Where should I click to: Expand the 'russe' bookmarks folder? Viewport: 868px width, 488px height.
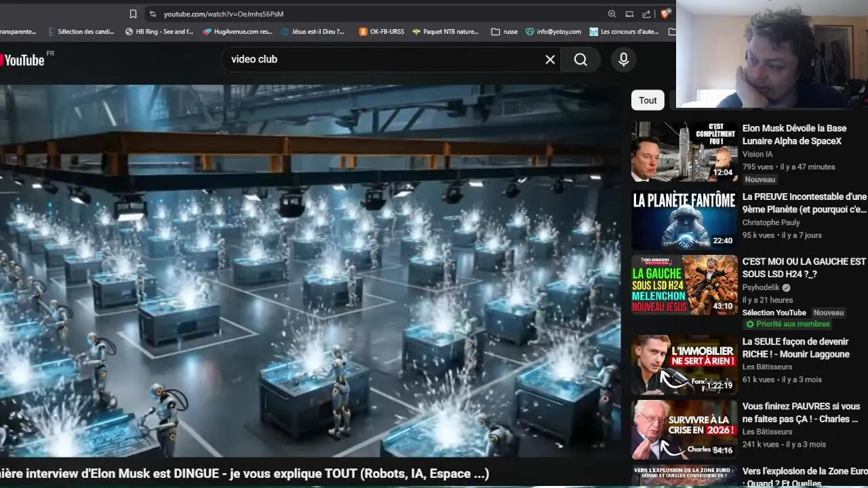click(x=505, y=31)
